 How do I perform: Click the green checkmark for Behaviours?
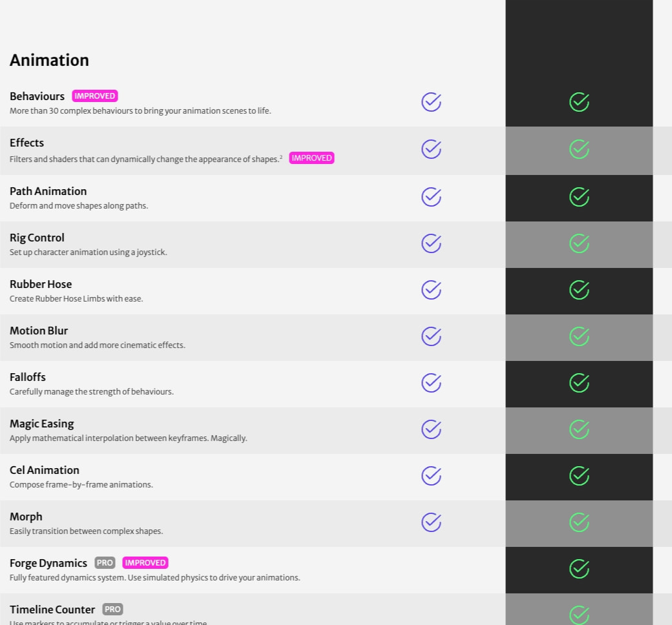click(579, 102)
